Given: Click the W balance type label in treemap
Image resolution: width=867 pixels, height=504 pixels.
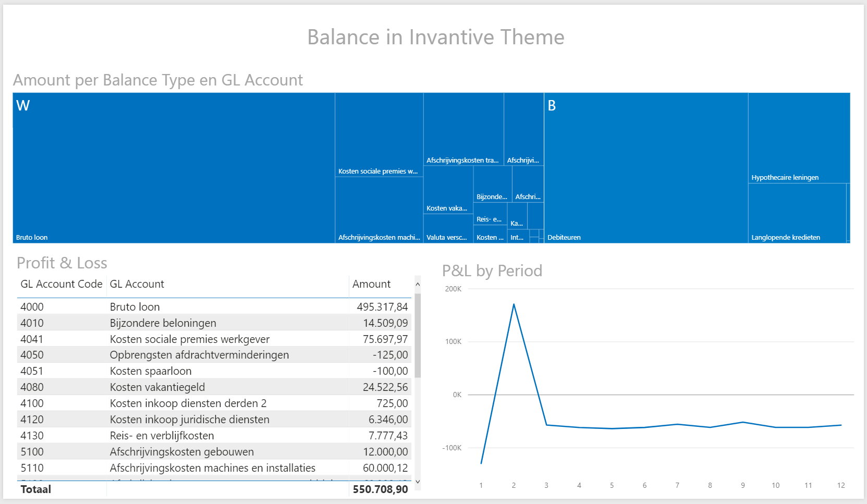Looking at the screenshot, I should pyautogui.click(x=23, y=105).
